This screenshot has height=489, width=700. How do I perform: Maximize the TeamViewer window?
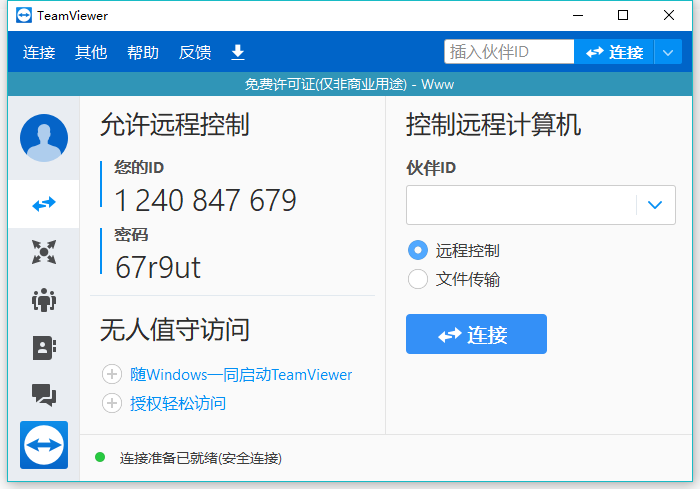tap(623, 15)
